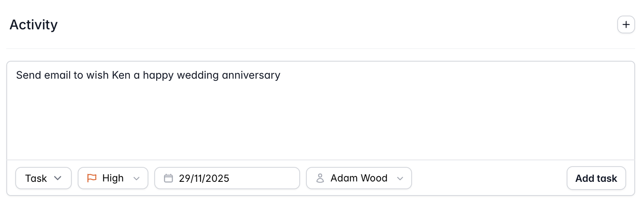Choose the "Adam Wood" assignee name
The height and width of the screenshot is (210, 644).
click(x=359, y=178)
